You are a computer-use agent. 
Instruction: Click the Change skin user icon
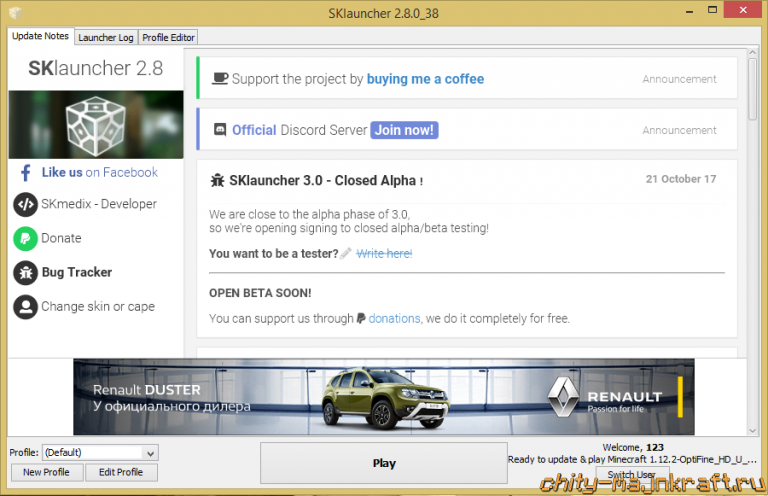(x=25, y=307)
